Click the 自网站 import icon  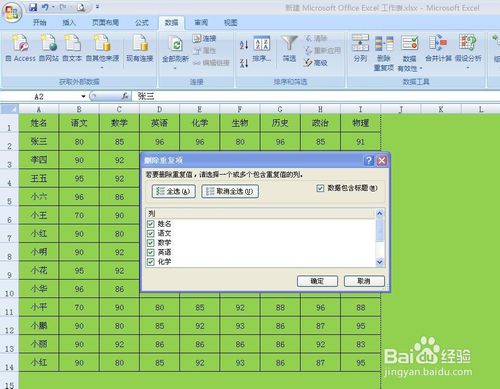pyautogui.click(x=49, y=43)
